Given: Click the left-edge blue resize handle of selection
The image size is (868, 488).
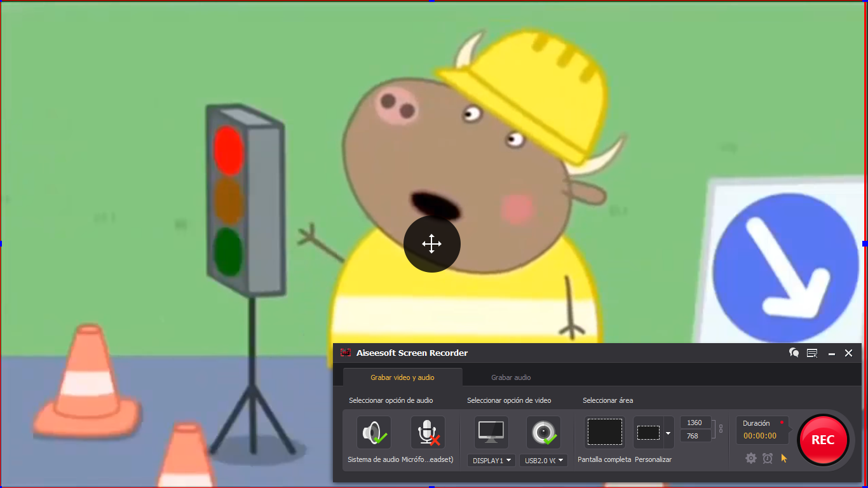Looking at the screenshot, I should (1, 244).
